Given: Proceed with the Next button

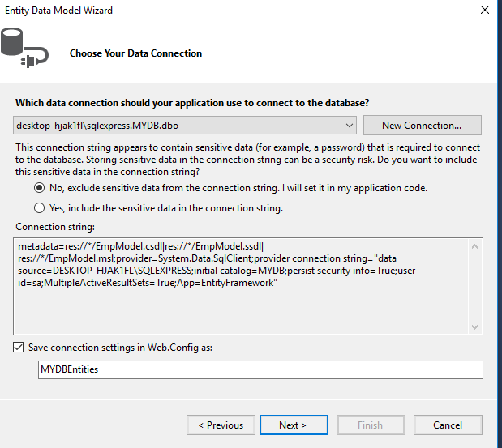Looking at the screenshot, I should (293, 425).
